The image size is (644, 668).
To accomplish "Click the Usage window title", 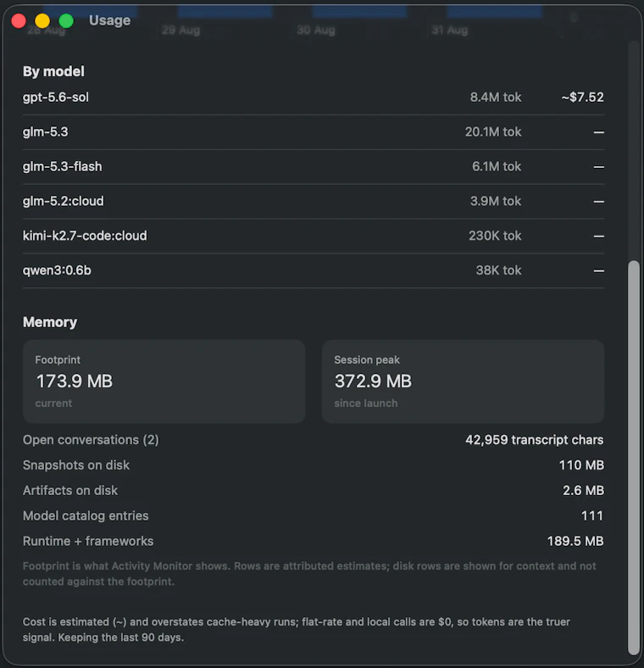I will tap(110, 20).
